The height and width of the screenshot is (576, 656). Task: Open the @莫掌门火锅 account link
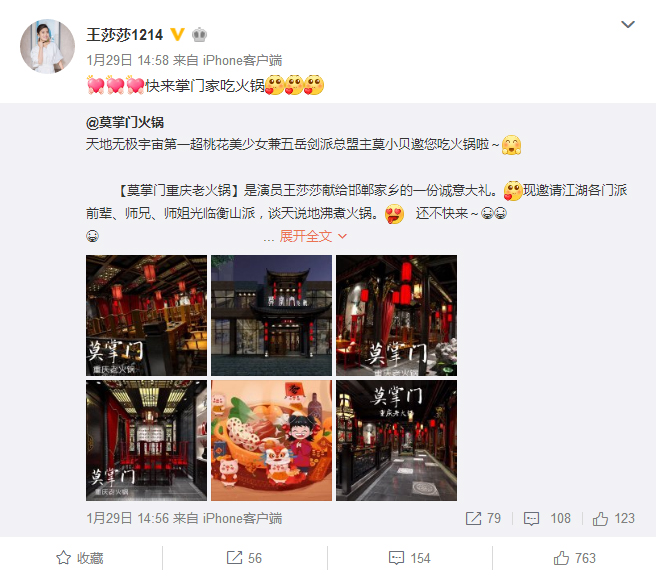point(125,123)
